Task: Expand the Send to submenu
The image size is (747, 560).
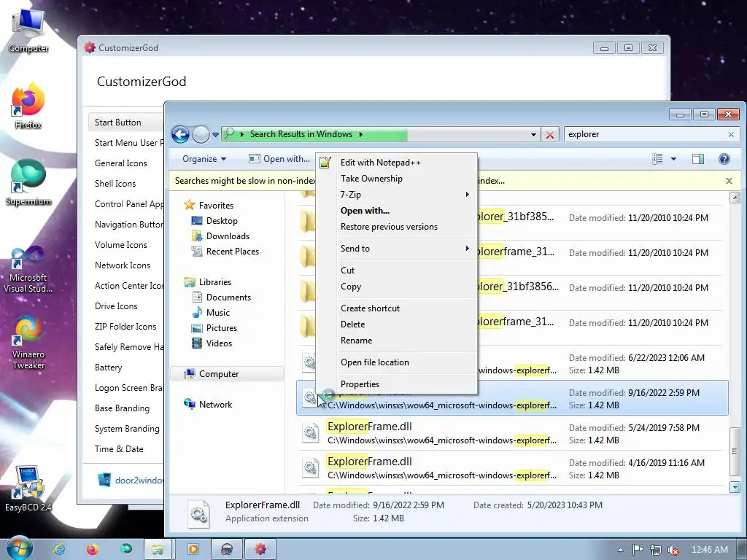Action: coord(396,249)
